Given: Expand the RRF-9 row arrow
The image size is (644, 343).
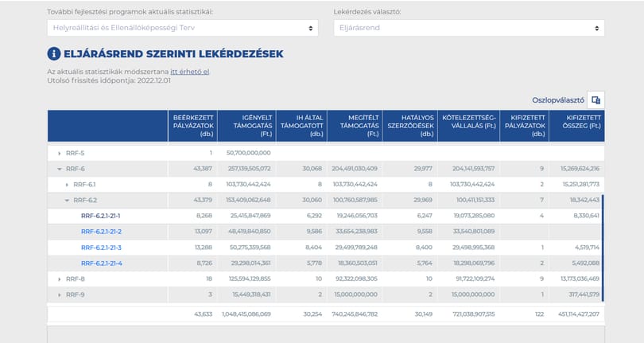Looking at the screenshot, I should point(59,295).
